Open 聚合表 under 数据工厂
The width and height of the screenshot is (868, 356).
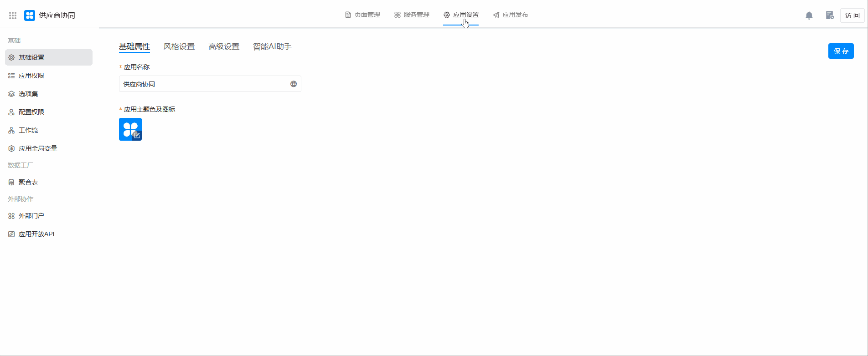(x=28, y=182)
